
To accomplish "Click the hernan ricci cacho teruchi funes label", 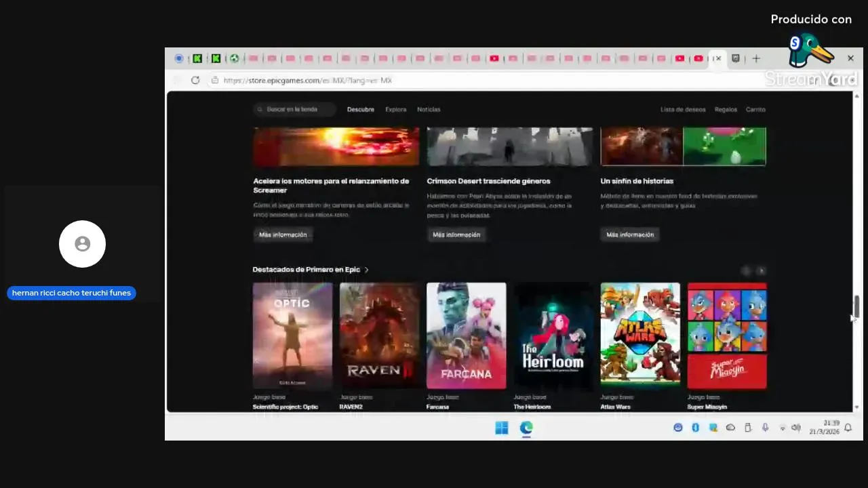I will (x=71, y=293).
